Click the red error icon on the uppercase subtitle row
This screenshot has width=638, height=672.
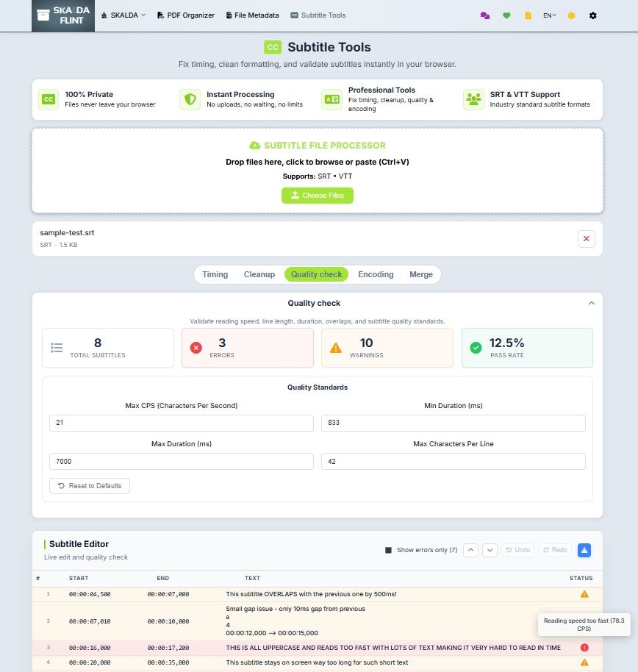pos(584,648)
